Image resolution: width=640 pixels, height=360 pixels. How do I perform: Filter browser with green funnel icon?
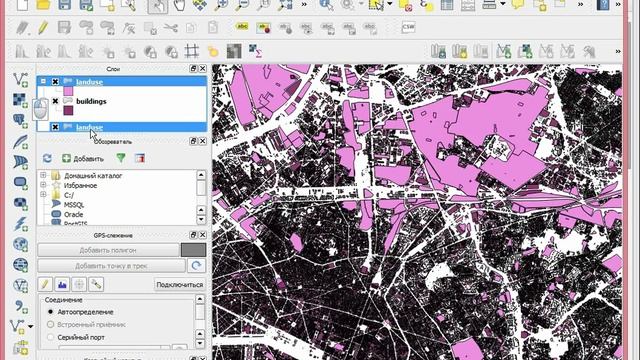tap(121, 158)
